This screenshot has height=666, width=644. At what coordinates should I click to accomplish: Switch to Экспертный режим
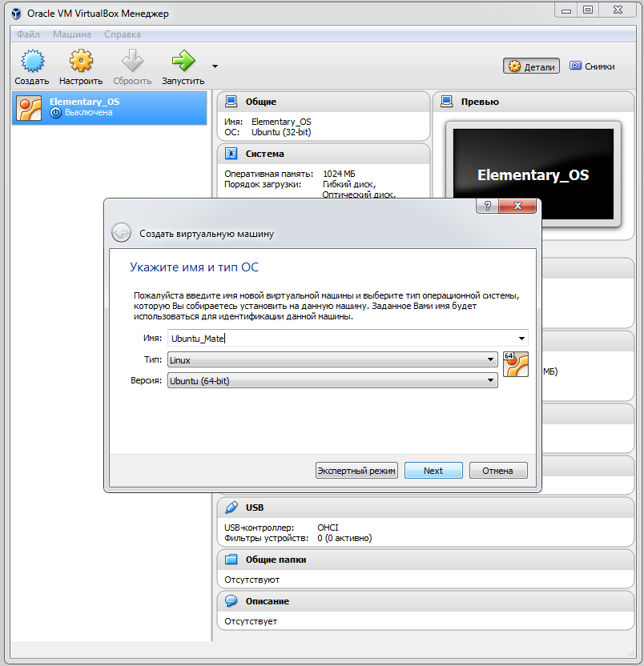(x=356, y=471)
